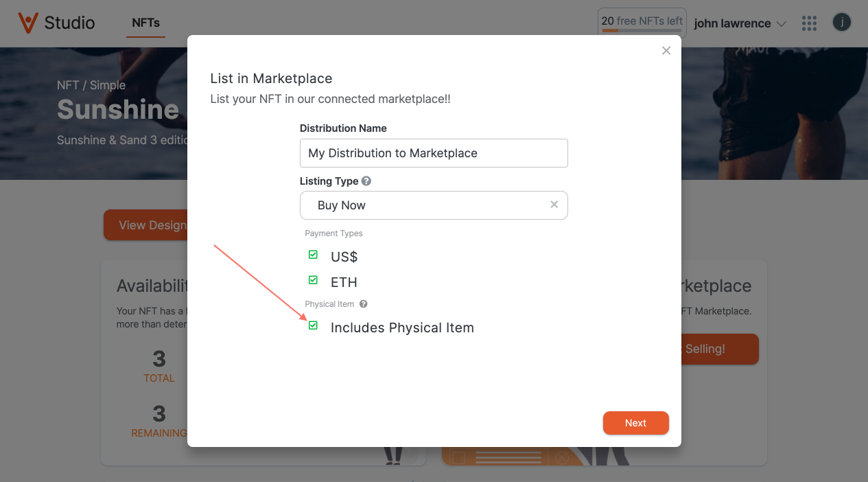Click the free NFTs left progress bar

642,31
